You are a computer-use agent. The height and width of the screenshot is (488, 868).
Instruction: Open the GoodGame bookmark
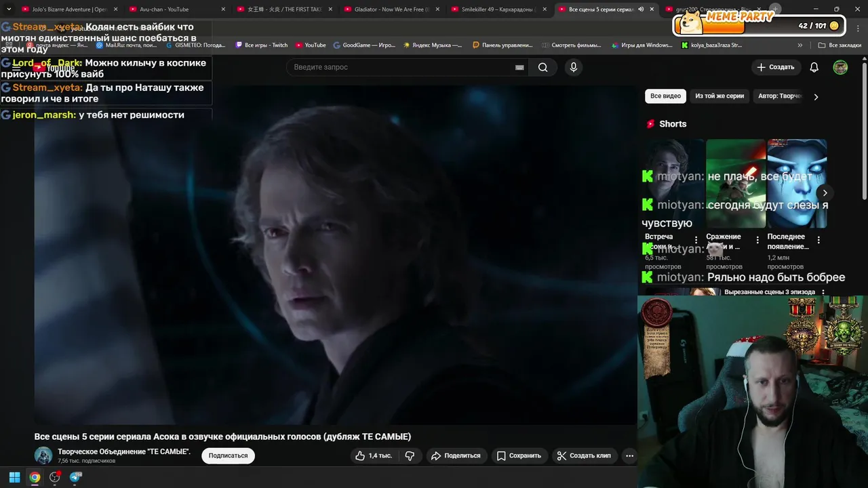[x=364, y=45]
